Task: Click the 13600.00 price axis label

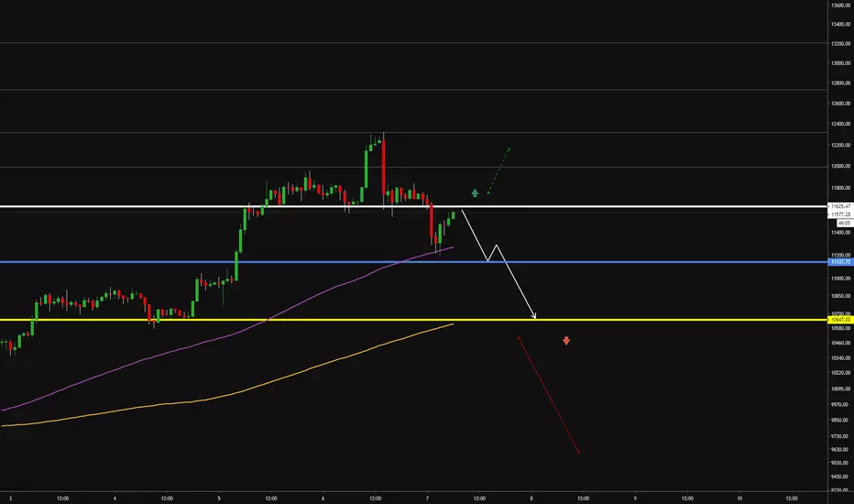Action: click(841, 5)
